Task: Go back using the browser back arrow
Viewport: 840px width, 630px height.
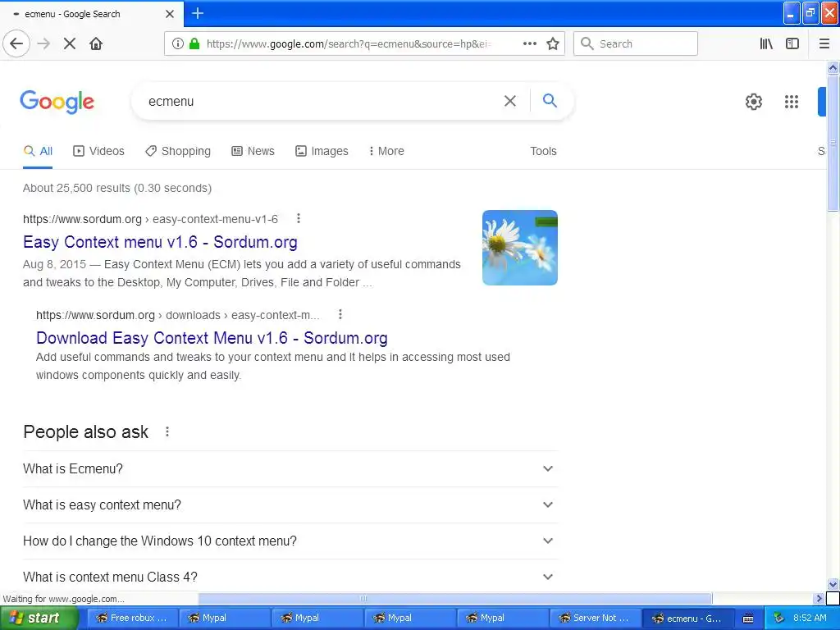Action: [16, 43]
